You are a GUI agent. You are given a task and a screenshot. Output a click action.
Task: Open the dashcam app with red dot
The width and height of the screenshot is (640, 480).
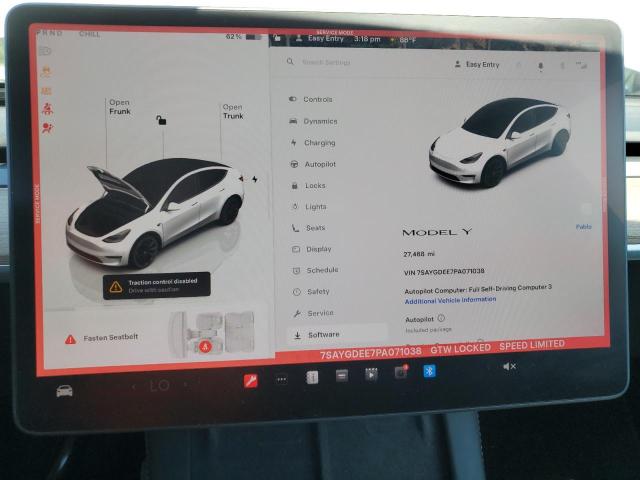pos(400,372)
